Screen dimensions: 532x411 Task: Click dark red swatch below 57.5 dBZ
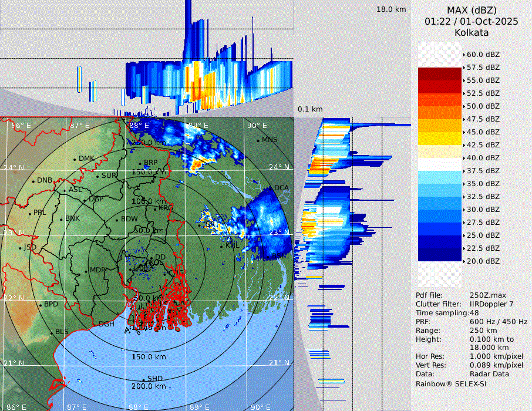(x=440, y=74)
